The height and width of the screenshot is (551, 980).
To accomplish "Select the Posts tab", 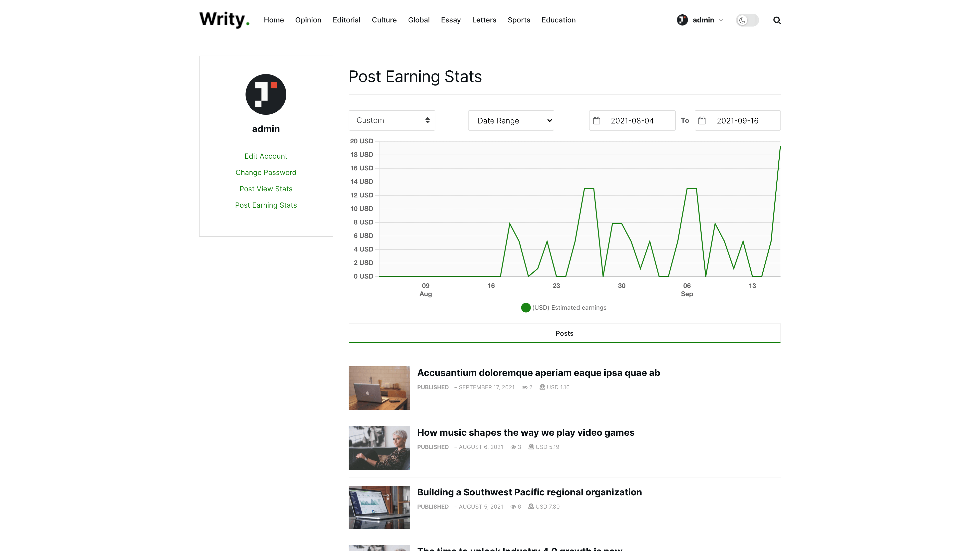I will pyautogui.click(x=564, y=333).
